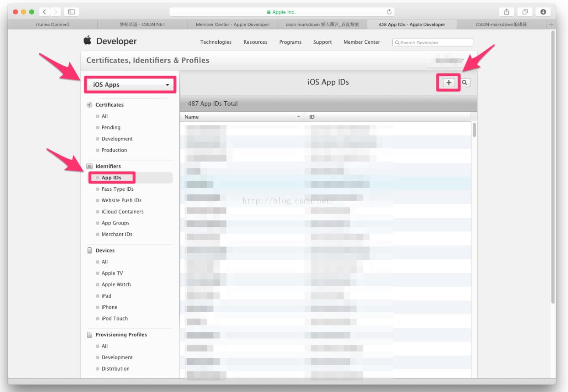Viewport: 568px width, 392px height.
Task: Click the add App ID plus button
Action: tap(449, 82)
